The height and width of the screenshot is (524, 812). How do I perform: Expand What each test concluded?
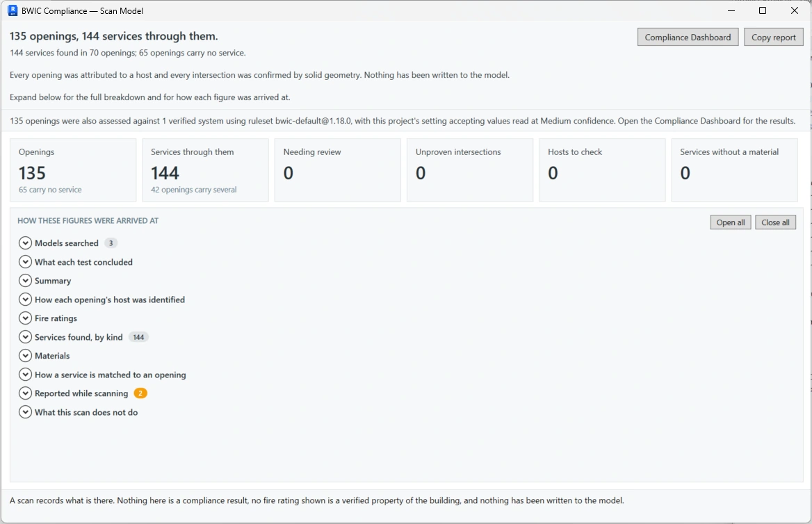point(25,262)
